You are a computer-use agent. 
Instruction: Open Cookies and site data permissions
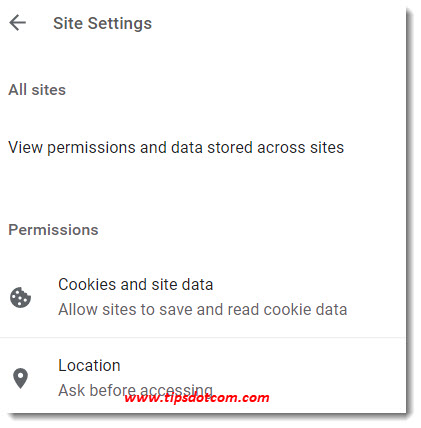pos(203,297)
